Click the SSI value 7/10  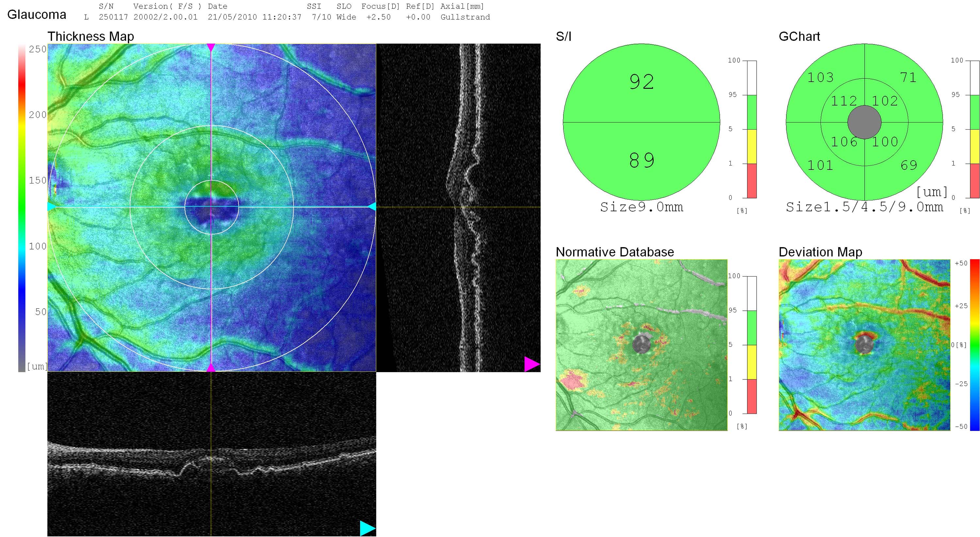point(321,17)
